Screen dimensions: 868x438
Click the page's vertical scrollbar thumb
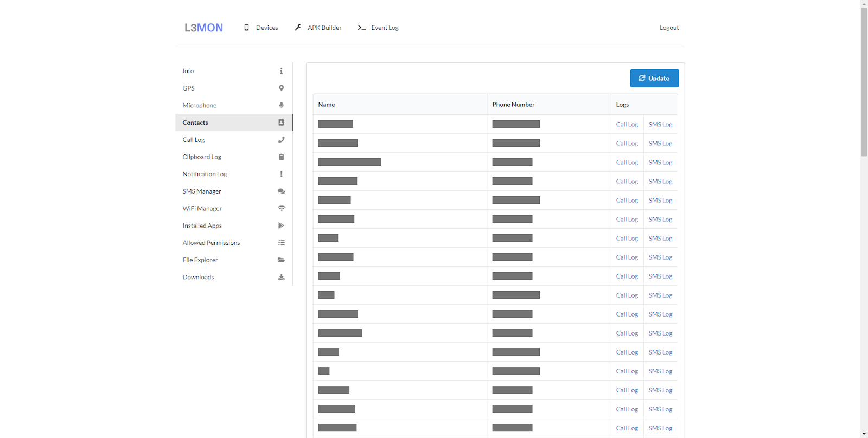click(x=864, y=81)
